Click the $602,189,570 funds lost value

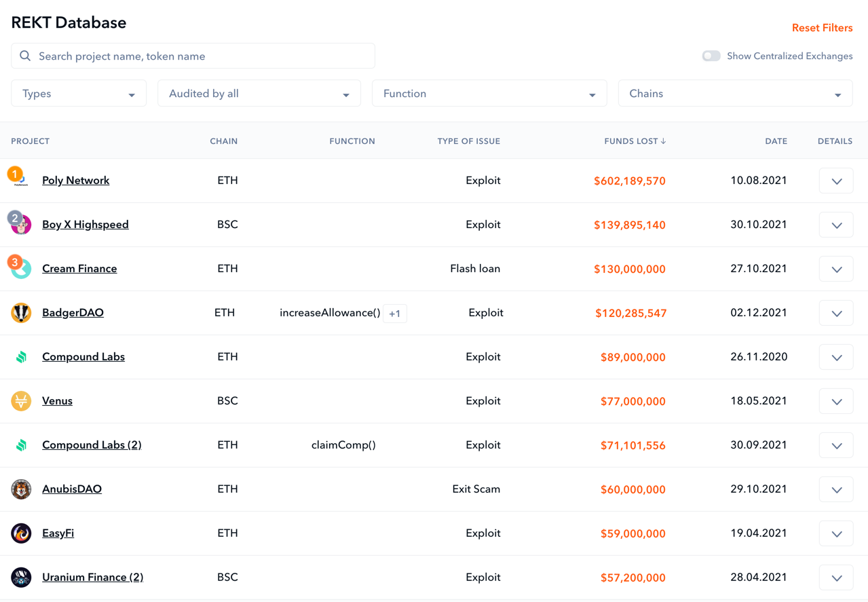tap(630, 181)
